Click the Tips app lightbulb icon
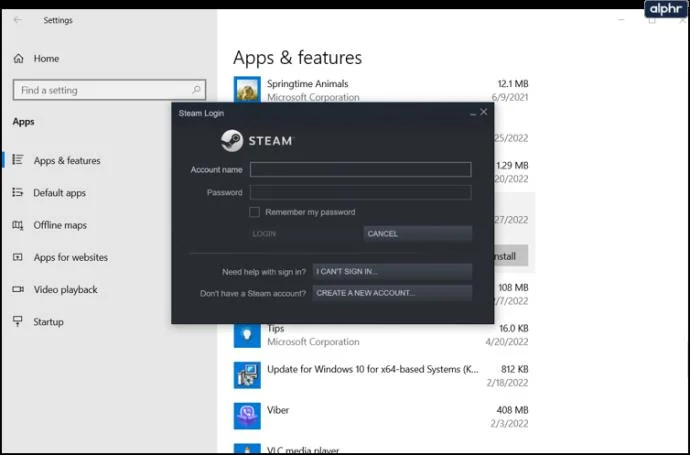The width and height of the screenshot is (690, 455). 247,336
